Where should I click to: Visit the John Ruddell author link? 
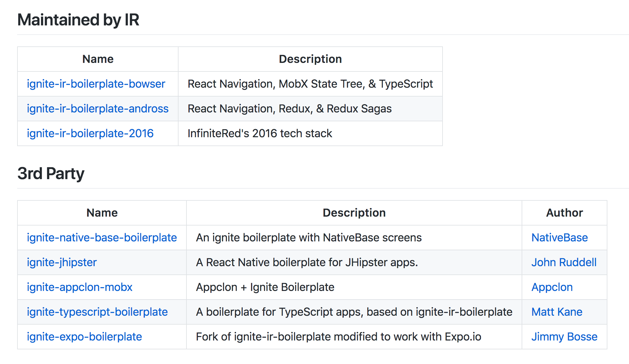pyautogui.click(x=564, y=262)
